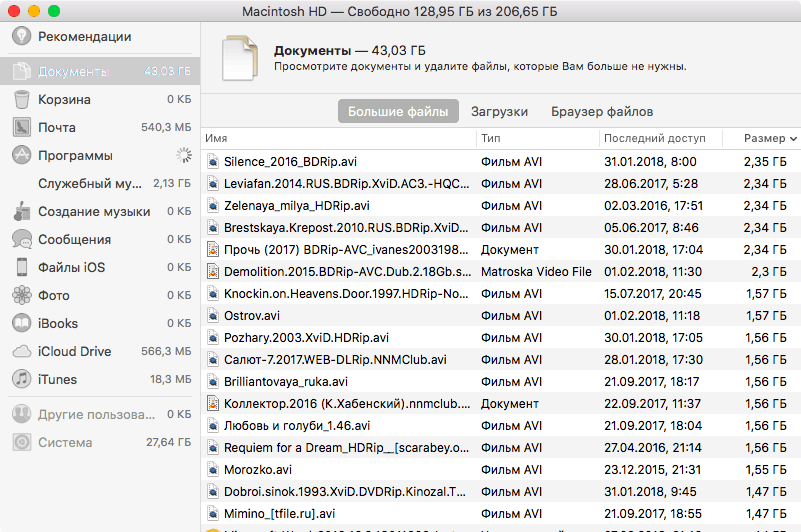Image resolution: width=801 pixels, height=532 pixels.
Task: Click the Сообщения speech bubble icon
Action: 21,239
